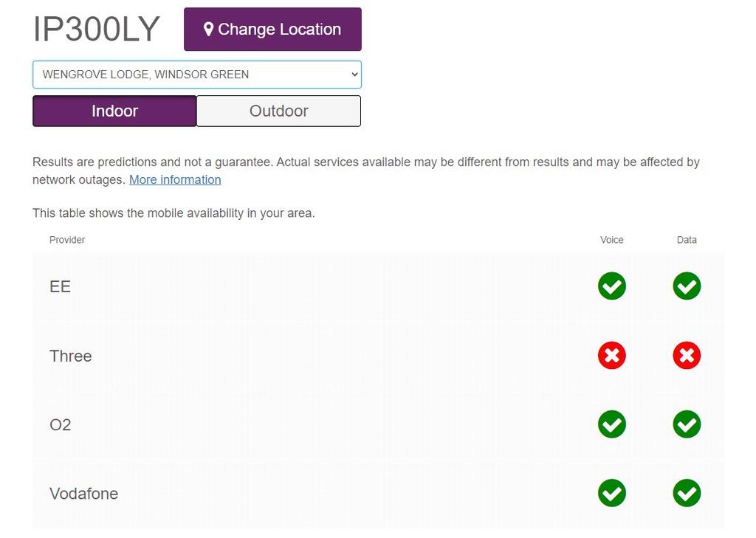Click Three voice red cross icon

pos(612,355)
